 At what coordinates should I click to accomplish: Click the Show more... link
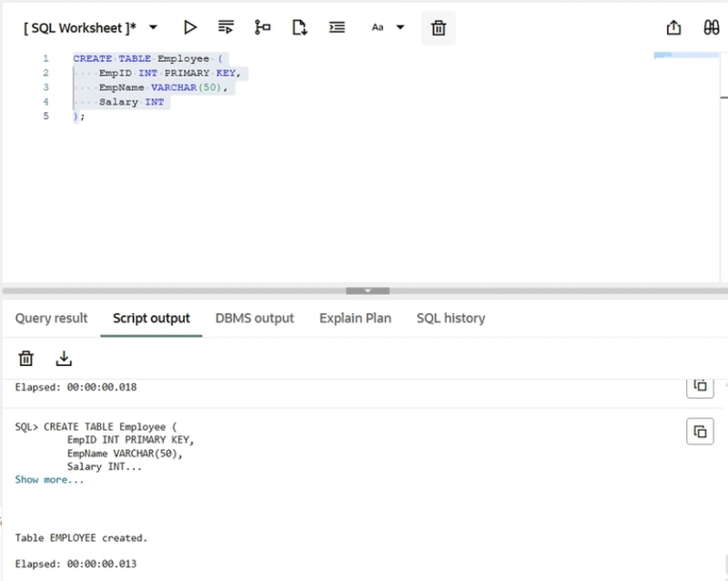coord(49,480)
